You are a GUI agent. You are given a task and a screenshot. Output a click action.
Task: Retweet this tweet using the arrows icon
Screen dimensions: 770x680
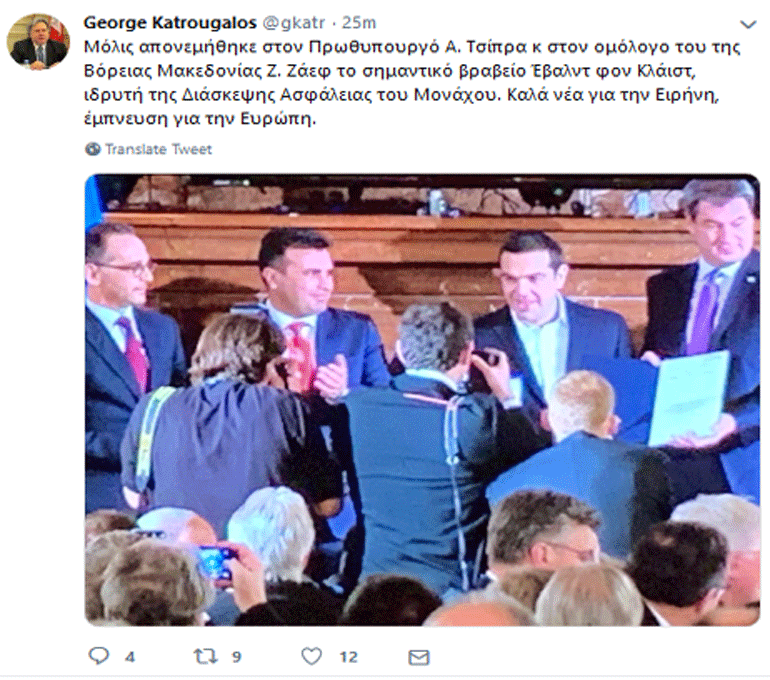click(x=205, y=656)
